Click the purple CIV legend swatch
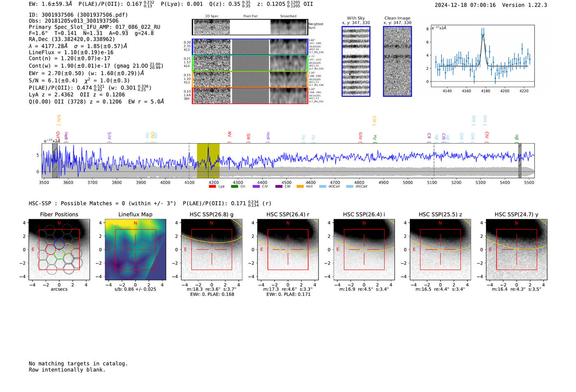Screen dimensions: 576x392 pyautogui.click(x=256, y=186)
